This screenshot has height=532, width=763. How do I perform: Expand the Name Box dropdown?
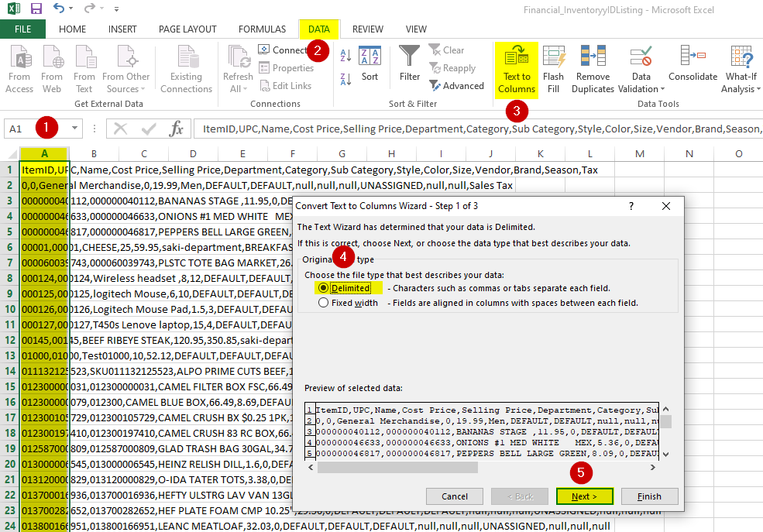click(x=74, y=129)
